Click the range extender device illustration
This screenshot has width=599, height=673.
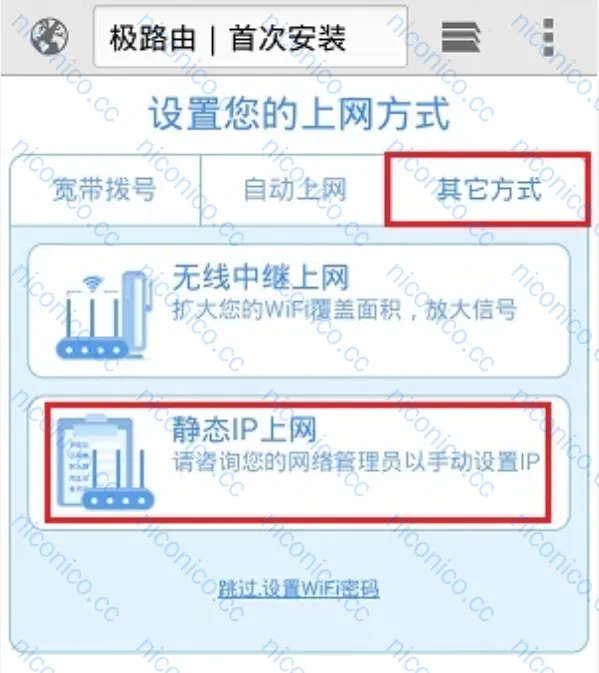137,314
